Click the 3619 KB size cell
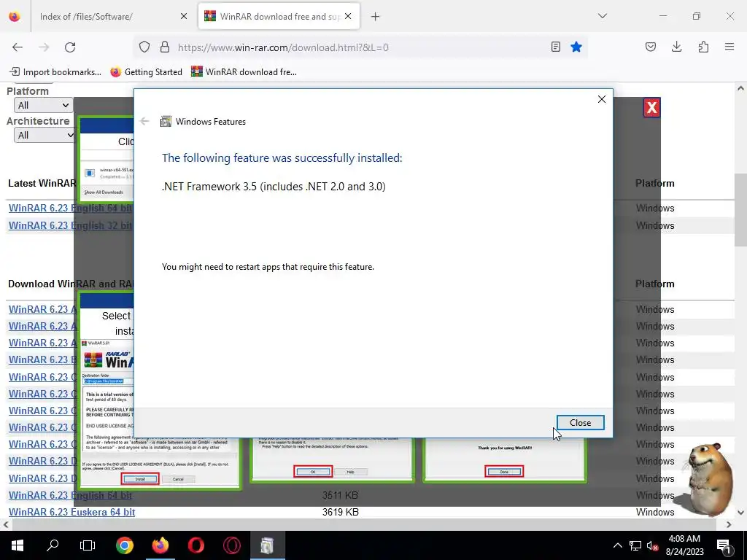This screenshot has width=747, height=560. click(340, 512)
